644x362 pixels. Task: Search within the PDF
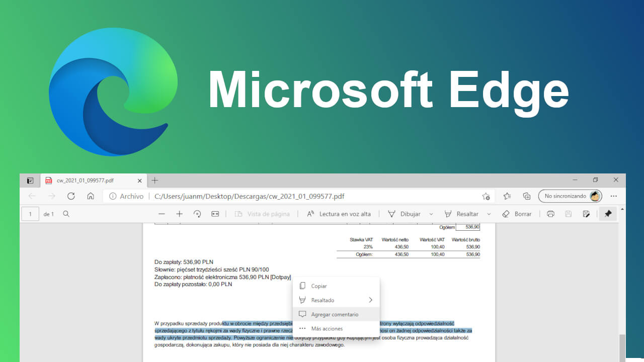tap(66, 214)
